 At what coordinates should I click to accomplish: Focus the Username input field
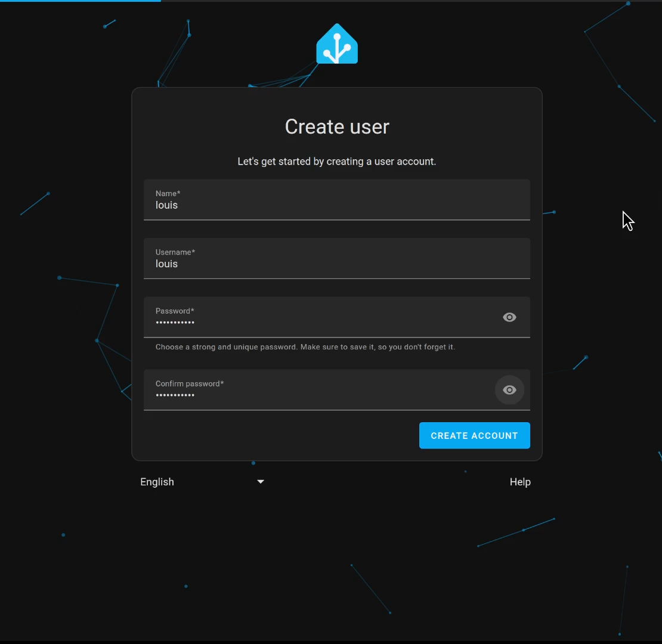336,258
